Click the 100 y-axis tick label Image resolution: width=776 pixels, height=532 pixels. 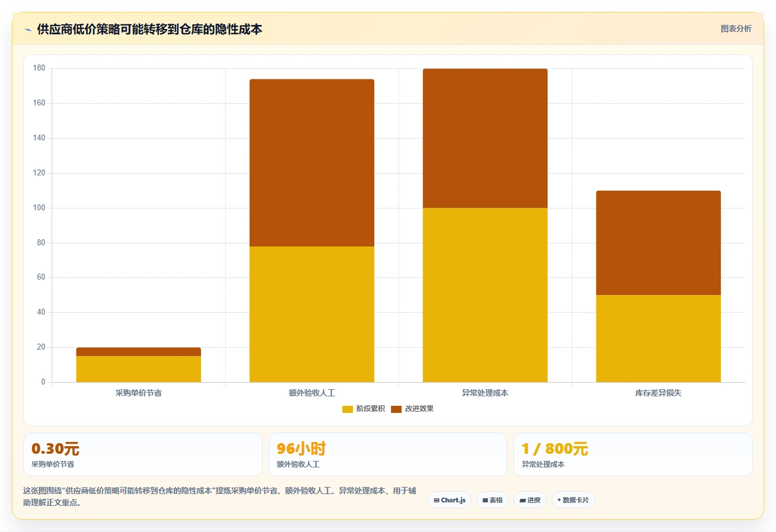[39, 208]
